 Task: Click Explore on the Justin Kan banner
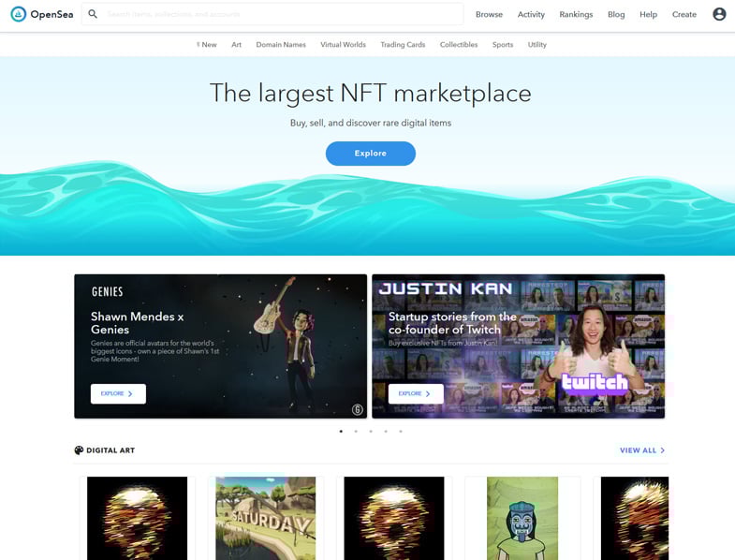pyautogui.click(x=416, y=393)
